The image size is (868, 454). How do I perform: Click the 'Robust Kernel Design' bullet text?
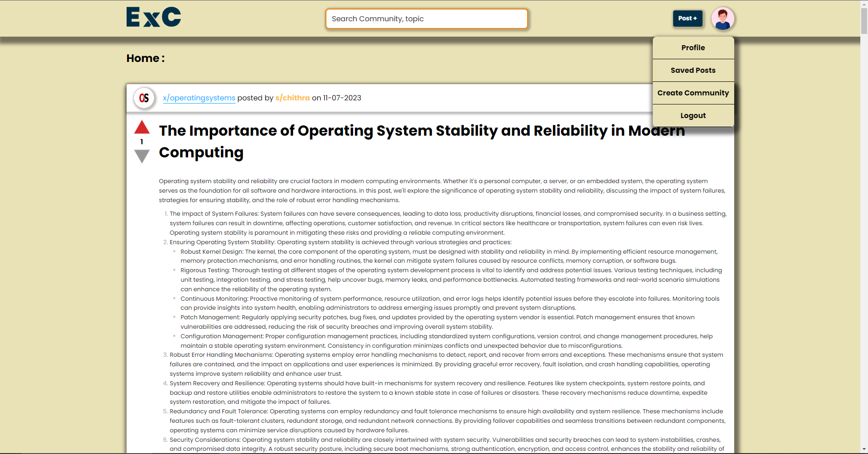(x=449, y=256)
